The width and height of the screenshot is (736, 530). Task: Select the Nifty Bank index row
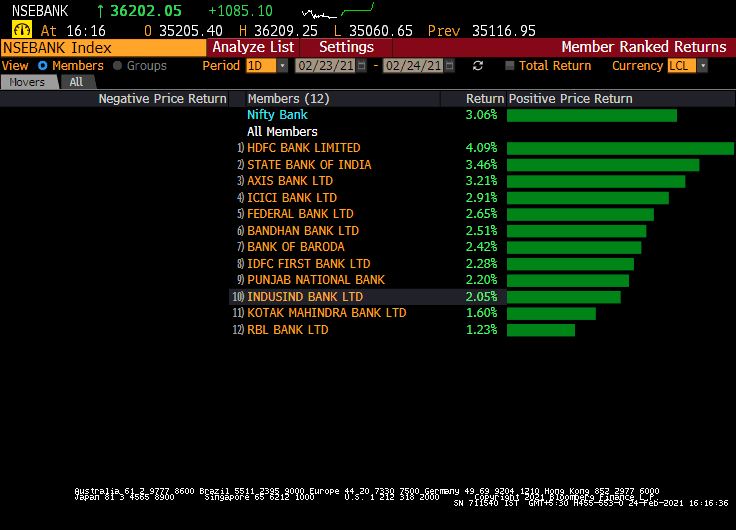point(277,115)
